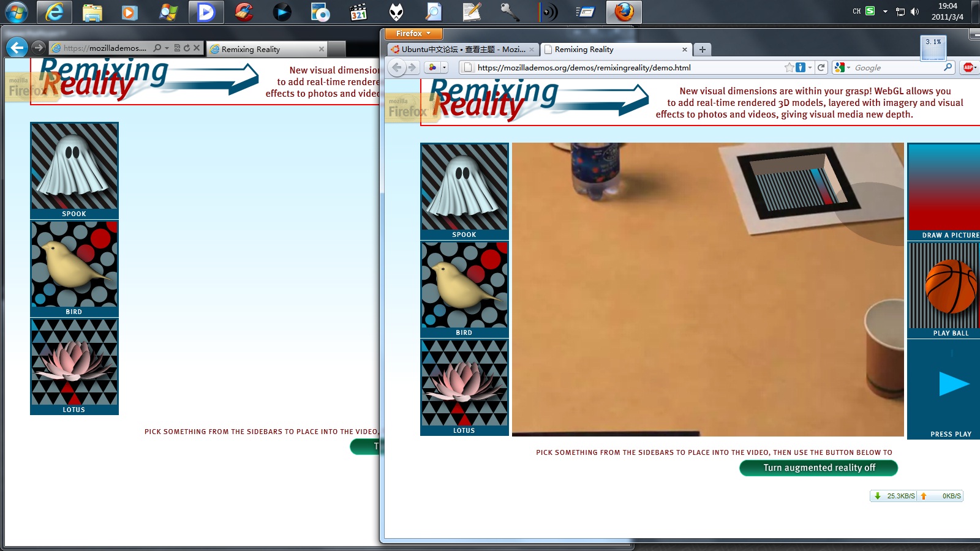Toggle IE compatibility view icon

[x=177, y=48]
